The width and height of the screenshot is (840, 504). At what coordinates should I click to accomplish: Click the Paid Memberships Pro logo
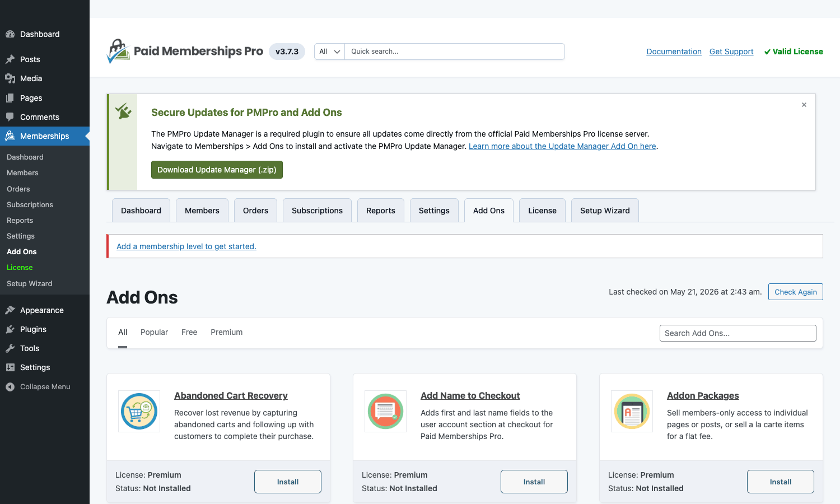185,52
